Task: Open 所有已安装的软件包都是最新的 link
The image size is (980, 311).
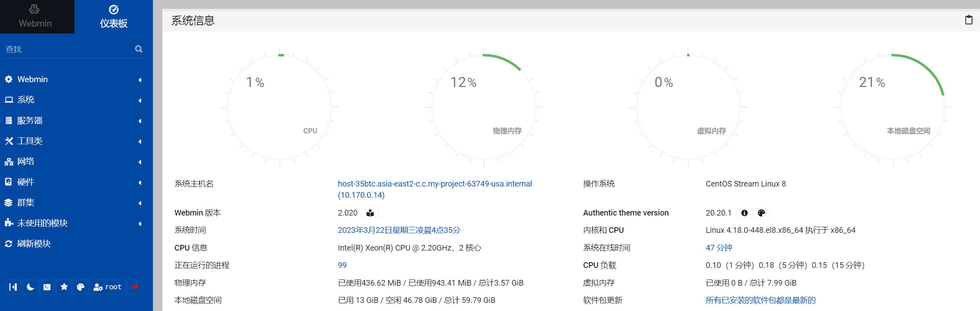Action: tap(761, 300)
